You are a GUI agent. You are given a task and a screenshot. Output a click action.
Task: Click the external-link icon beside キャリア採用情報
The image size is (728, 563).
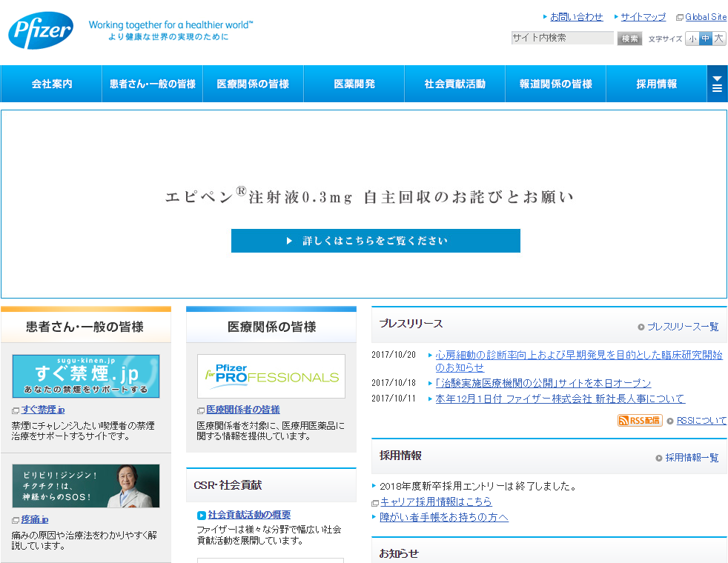pos(375,503)
